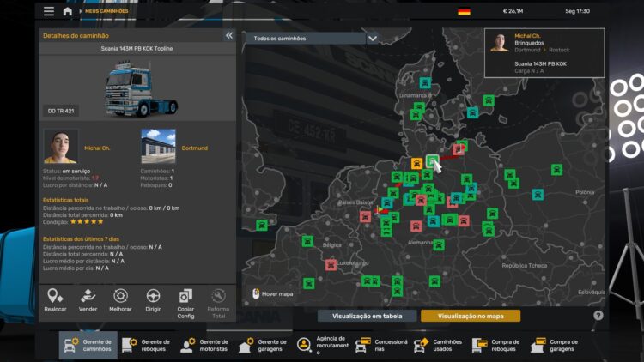Open Compra de garagens section
The image size is (644, 362).
tap(556, 345)
